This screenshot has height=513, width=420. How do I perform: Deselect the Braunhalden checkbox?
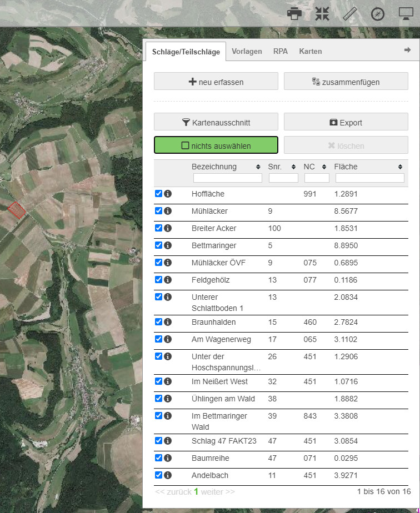pyautogui.click(x=158, y=321)
